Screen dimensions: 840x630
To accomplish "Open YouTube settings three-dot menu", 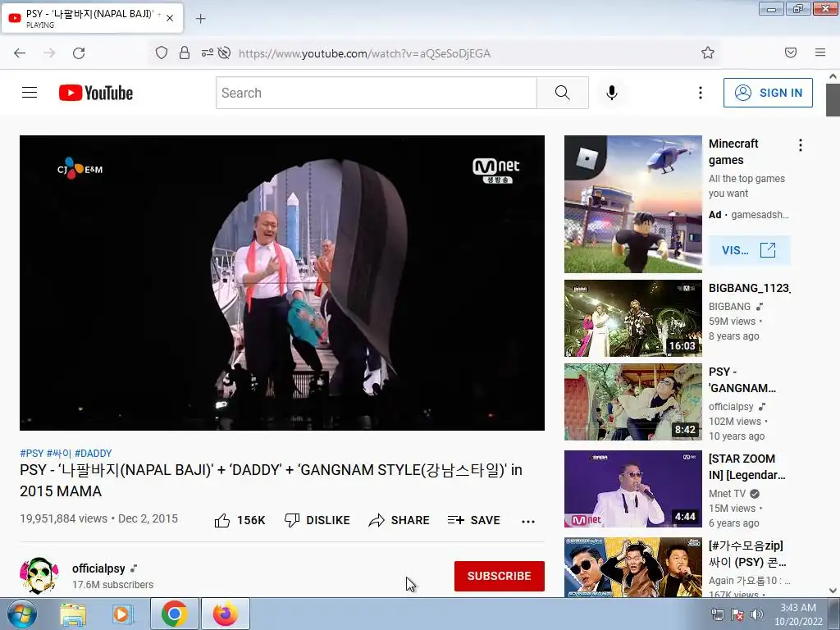I will 701,93.
